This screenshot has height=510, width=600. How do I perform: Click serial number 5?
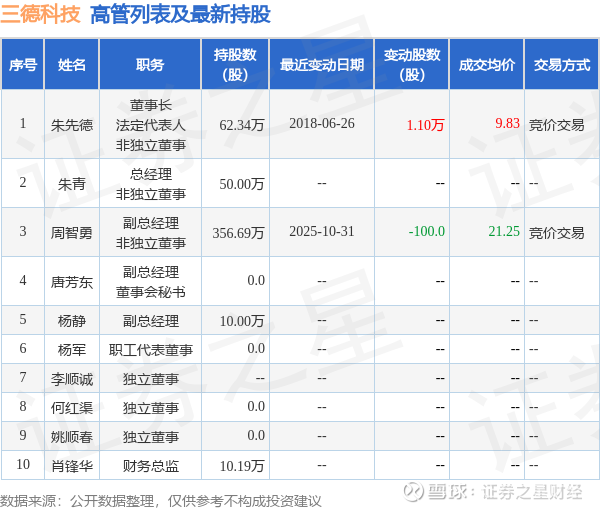[23, 319]
